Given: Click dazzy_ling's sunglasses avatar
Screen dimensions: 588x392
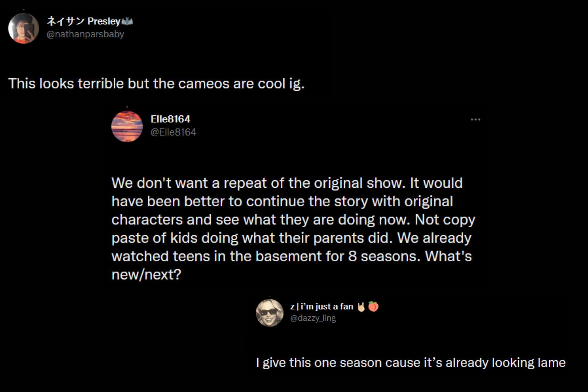Looking at the screenshot, I should click(x=269, y=313).
